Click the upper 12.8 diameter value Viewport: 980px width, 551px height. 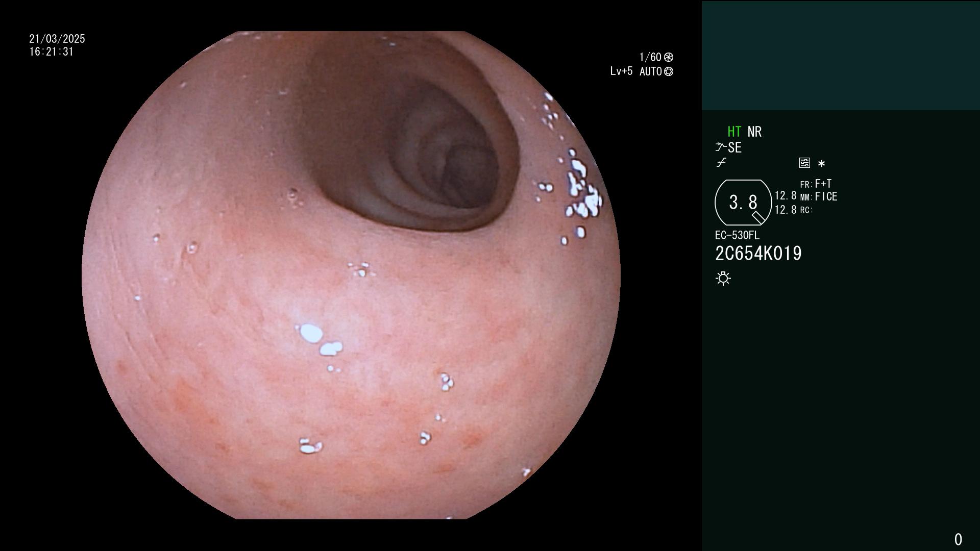[x=786, y=196]
